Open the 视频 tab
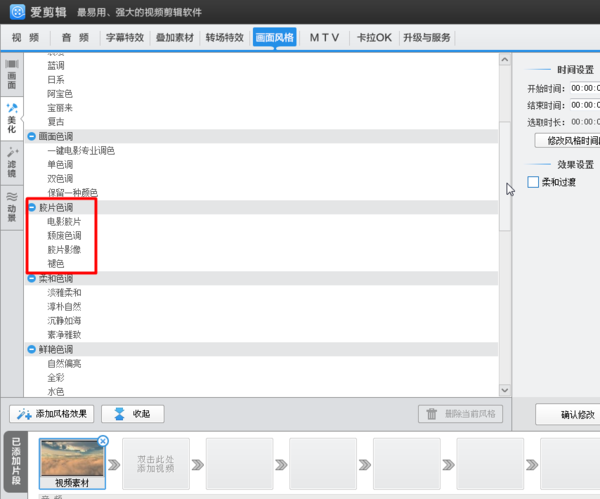This screenshot has width=600, height=499. [x=25, y=38]
